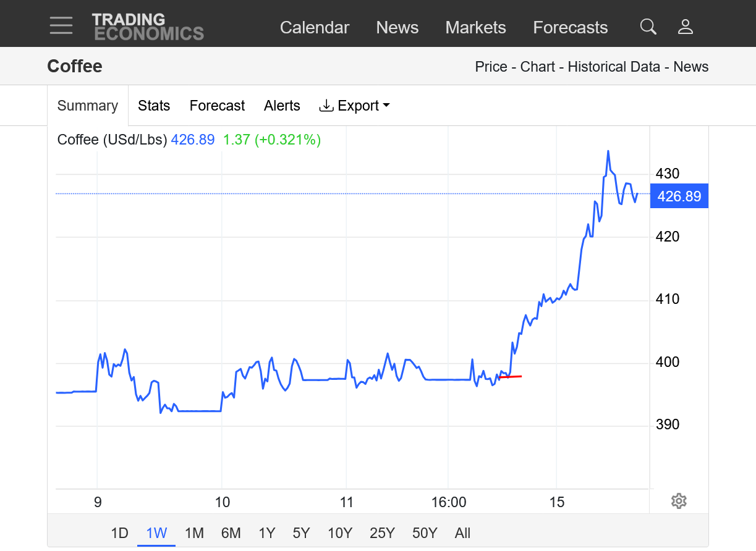The image size is (756, 551).
Task: Set chart range to 1D
Action: click(x=119, y=533)
